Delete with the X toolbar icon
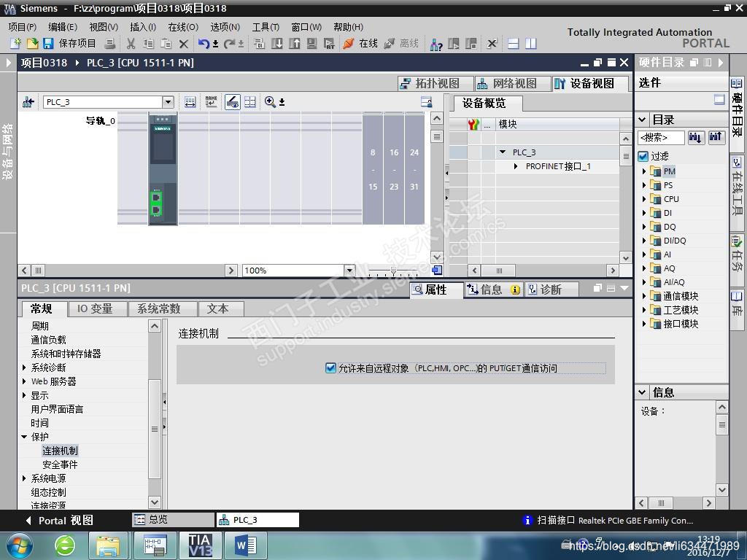747x560 pixels. pyautogui.click(x=183, y=44)
